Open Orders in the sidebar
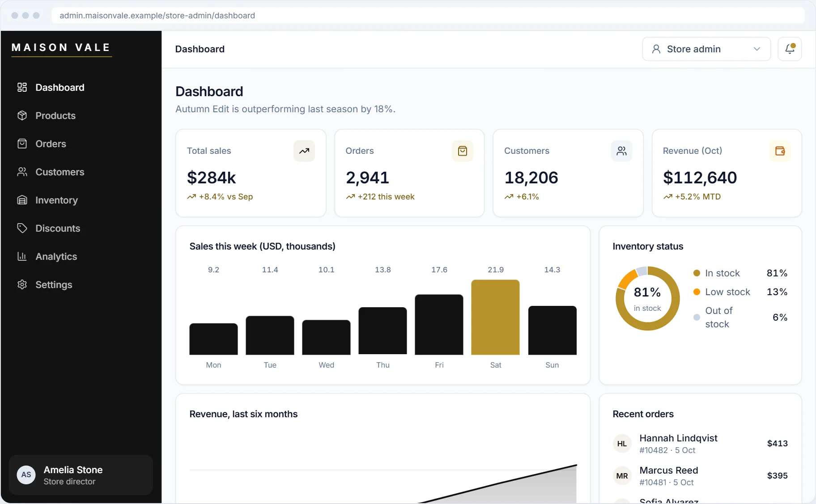Image resolution: width=816 pixels, height=504 pixels. coord(81,144)
